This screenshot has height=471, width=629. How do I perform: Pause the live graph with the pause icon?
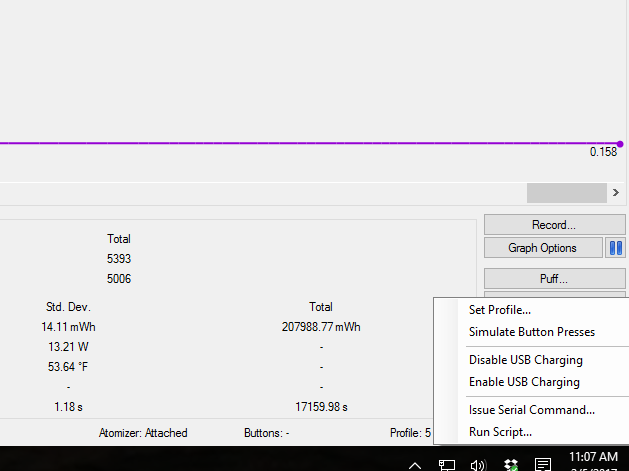point(616,247)
